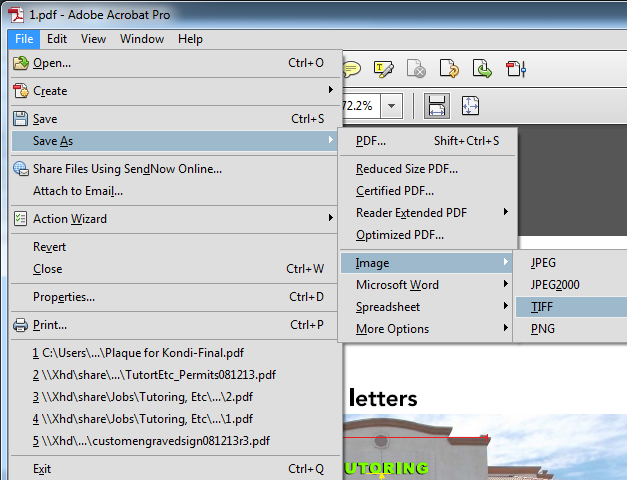Choose TIFF image format
This screenshot has height=480, width=627.
[571, 307]
